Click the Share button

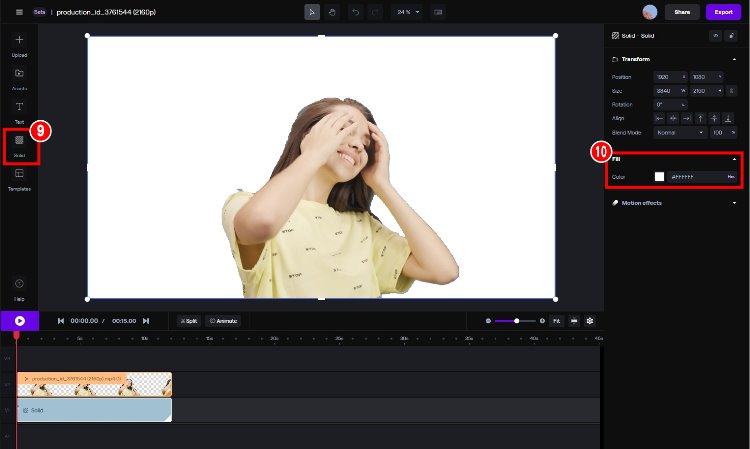pyautogui.click(x=682, y=12)
